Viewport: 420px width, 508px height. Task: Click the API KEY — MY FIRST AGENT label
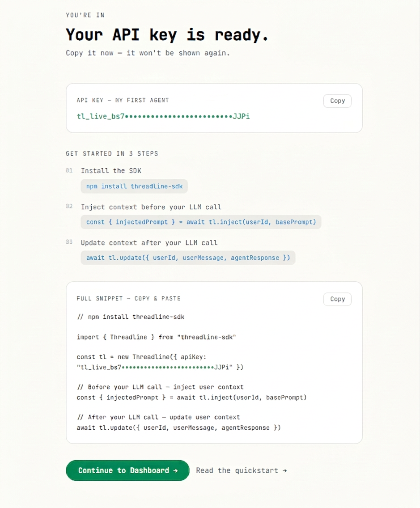coord(123,100)
